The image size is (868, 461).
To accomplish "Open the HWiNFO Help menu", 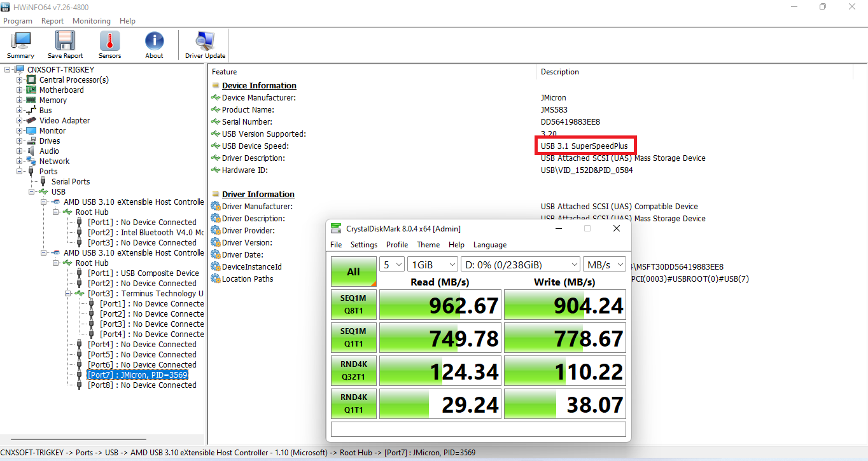I will pyautogui.click(x=127, y=21).
